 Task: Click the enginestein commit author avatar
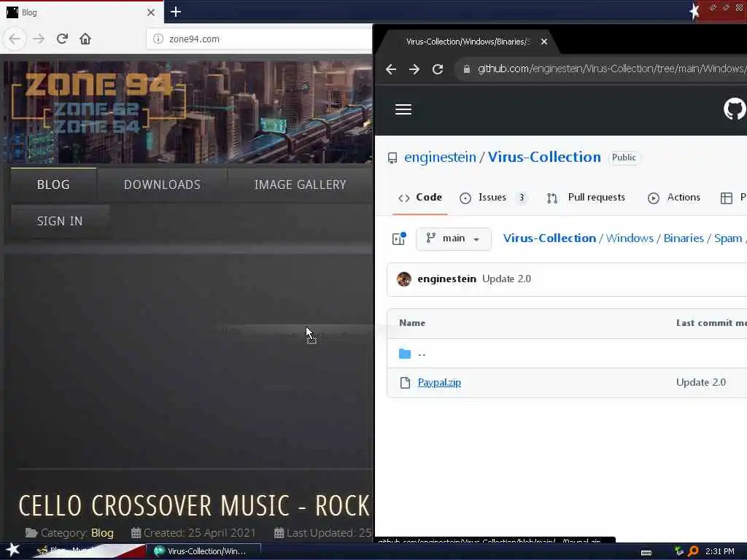404,279
